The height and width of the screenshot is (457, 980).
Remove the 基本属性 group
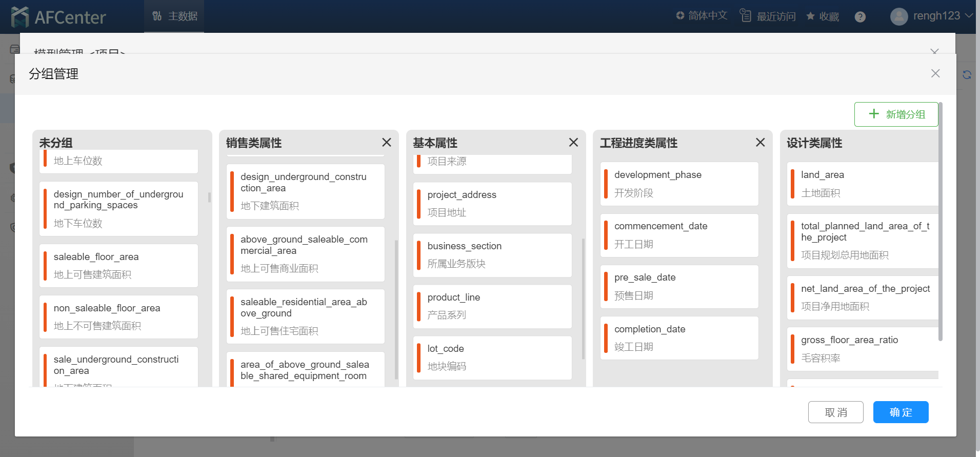point(573,143)
